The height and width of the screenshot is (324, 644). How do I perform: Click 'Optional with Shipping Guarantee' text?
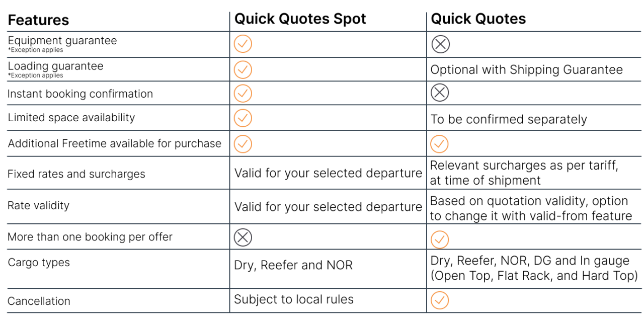526,70
